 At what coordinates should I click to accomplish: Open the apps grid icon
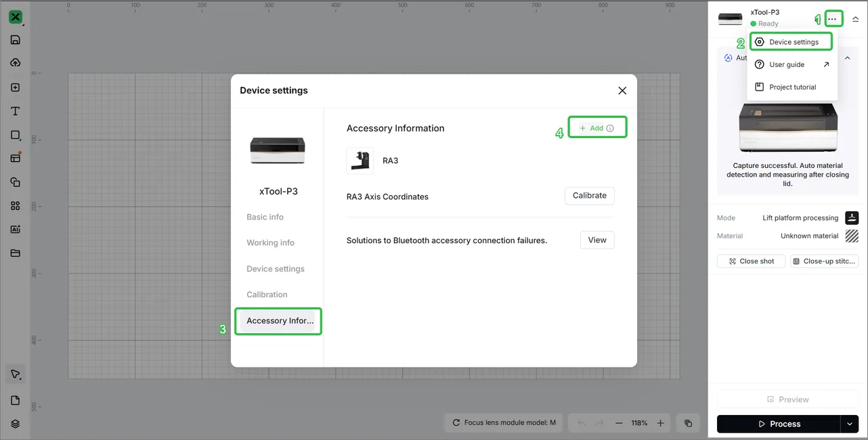16,206
